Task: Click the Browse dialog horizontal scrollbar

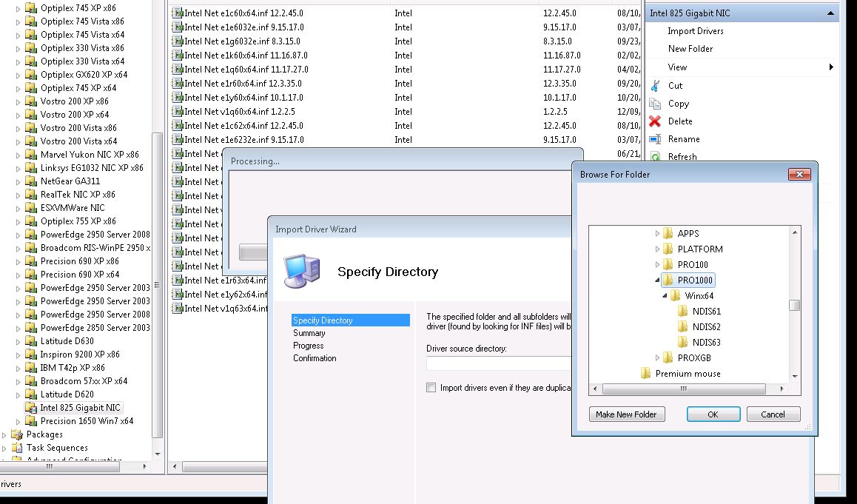Action: pyautogui.click(x=683, y=389)
